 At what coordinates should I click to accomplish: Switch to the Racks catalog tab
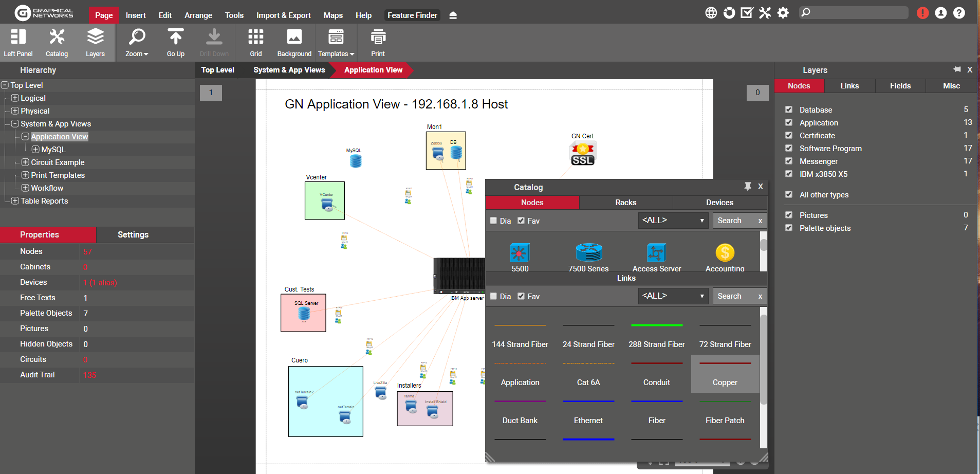pyautogui.click(x=625, y=203)
